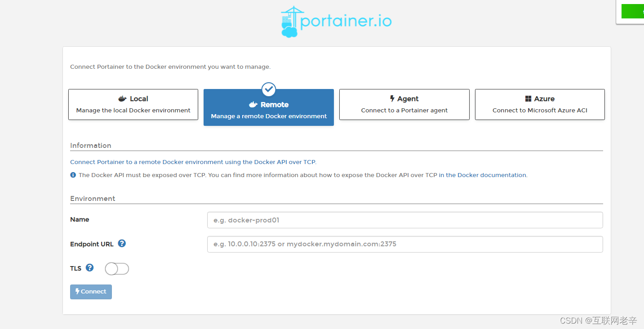644x329 pixels.
Task: Select the Remote Docker environment option
Action: pos(269,107)
